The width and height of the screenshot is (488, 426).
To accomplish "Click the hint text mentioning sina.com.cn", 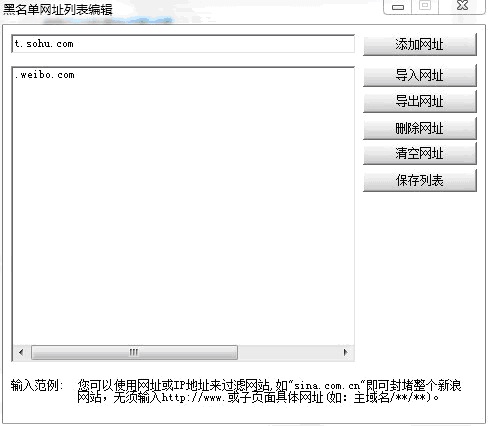I will pos(269,385).
